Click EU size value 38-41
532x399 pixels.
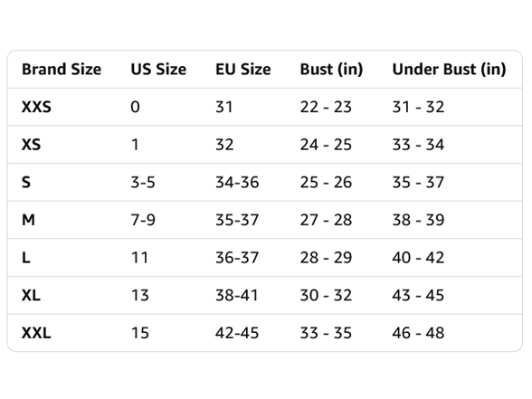[x=237, y=295]
